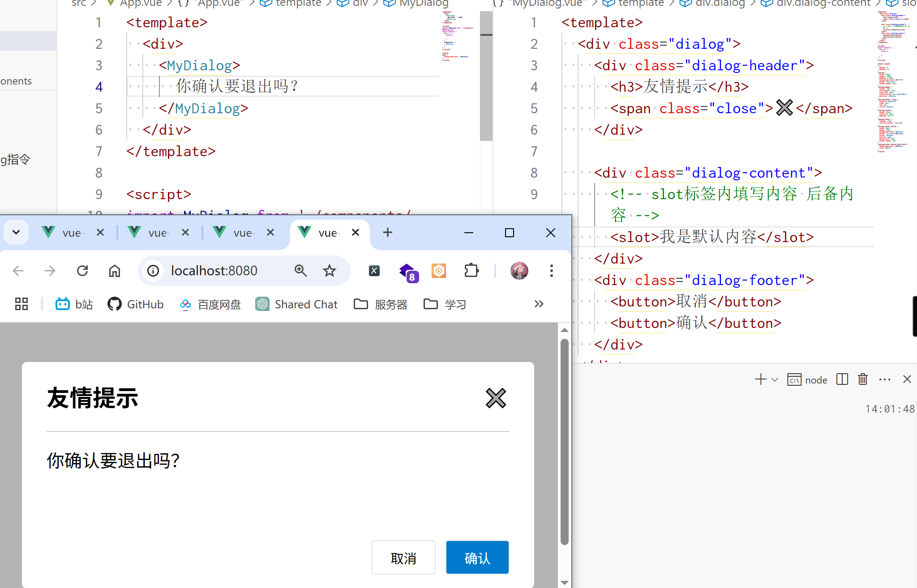This screenshot has height=588, width=917.
Task: Bookmark this page with star icon
Action: click(x=330, y=271)
